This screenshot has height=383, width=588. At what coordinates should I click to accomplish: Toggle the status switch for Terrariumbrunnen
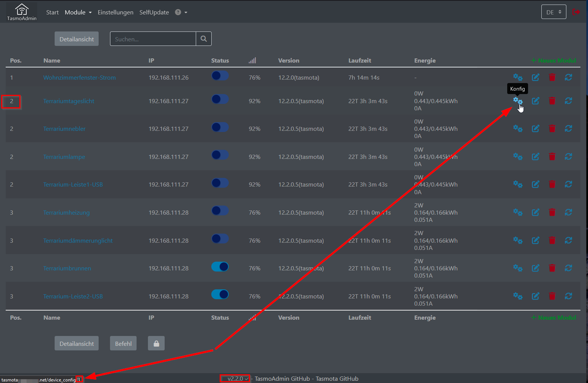coord(220,267)
